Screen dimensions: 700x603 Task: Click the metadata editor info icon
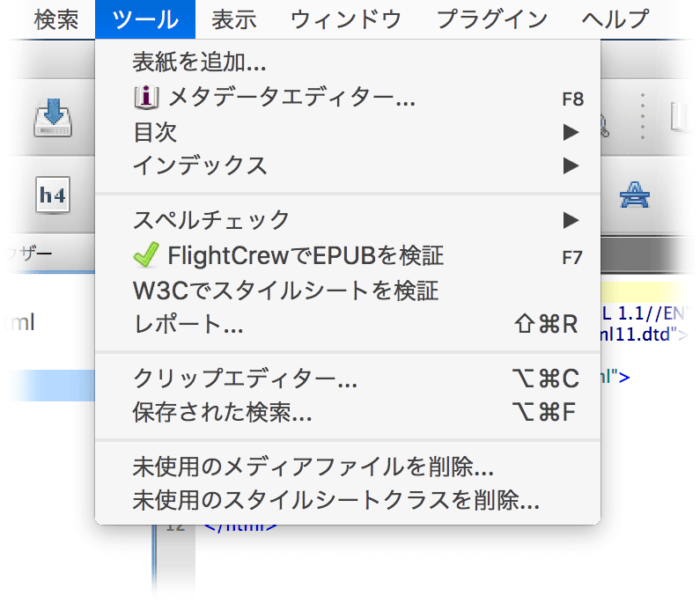pos(146,98)
